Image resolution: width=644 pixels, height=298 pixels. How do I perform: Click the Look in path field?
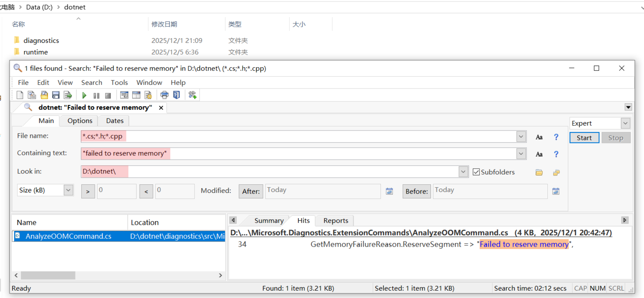pos(269,171)
